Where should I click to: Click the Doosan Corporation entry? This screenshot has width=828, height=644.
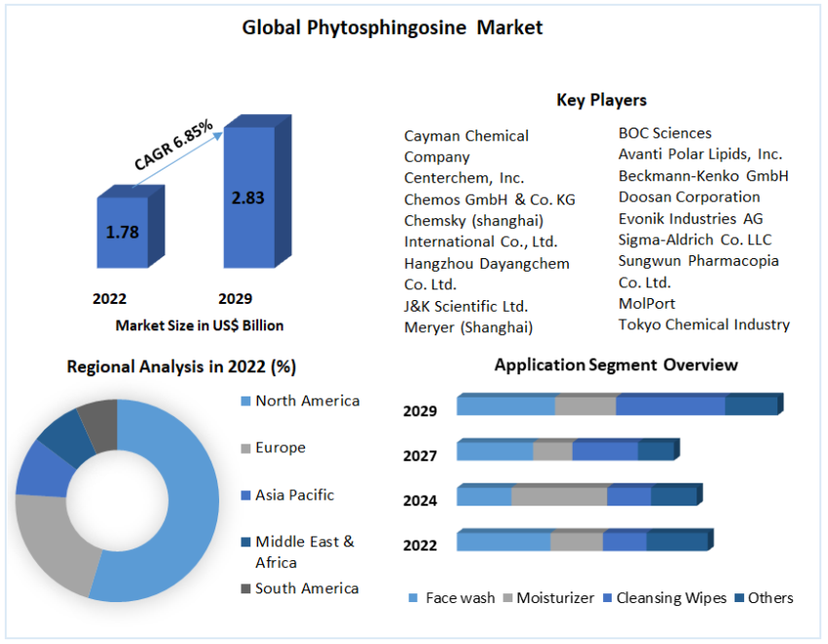pyautogui.click(x=689, y=197)
